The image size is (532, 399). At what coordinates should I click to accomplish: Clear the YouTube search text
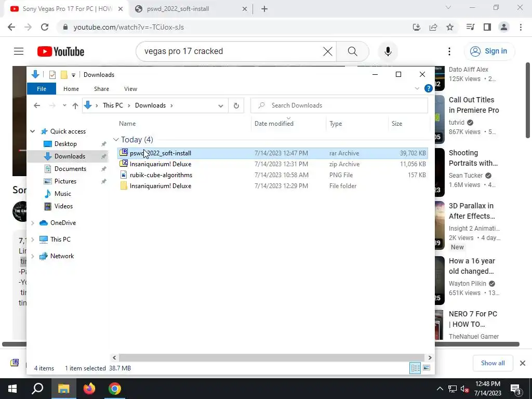point(327,51)
